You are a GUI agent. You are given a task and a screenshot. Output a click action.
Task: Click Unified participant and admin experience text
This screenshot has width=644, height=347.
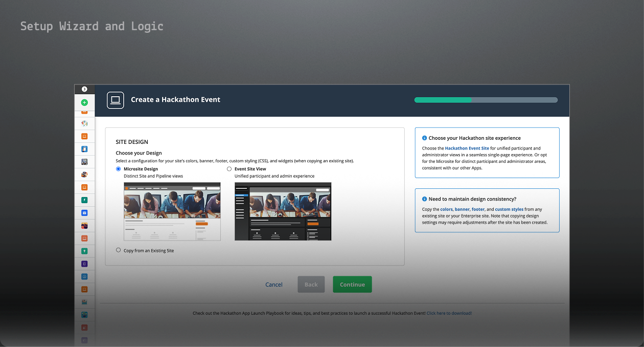[274, 176]
